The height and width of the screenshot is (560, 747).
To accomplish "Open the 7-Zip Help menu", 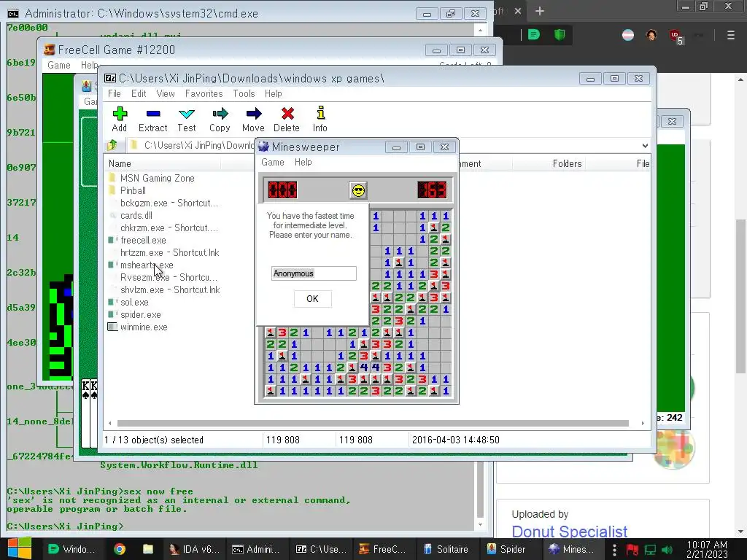I will pyautogui.click(x=274, y=94).
